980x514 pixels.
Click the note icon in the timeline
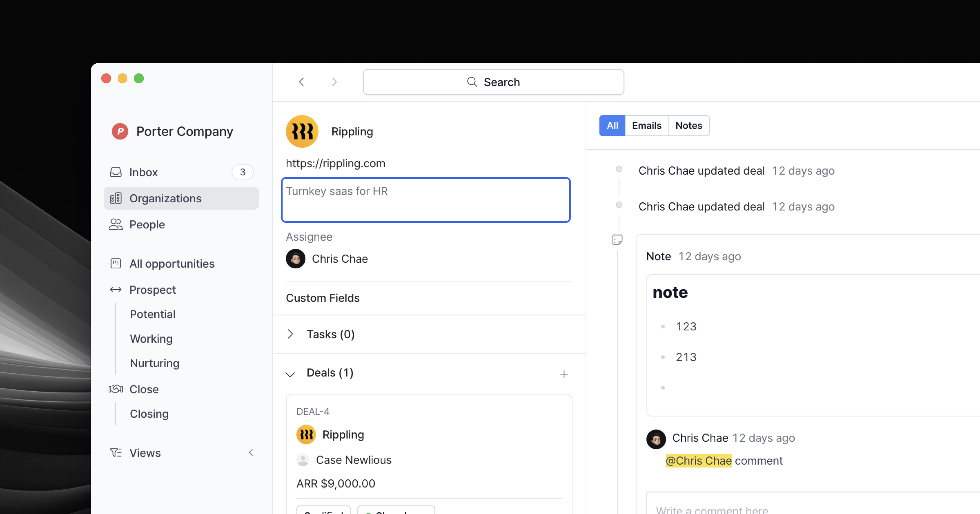[x=617, y=240]
